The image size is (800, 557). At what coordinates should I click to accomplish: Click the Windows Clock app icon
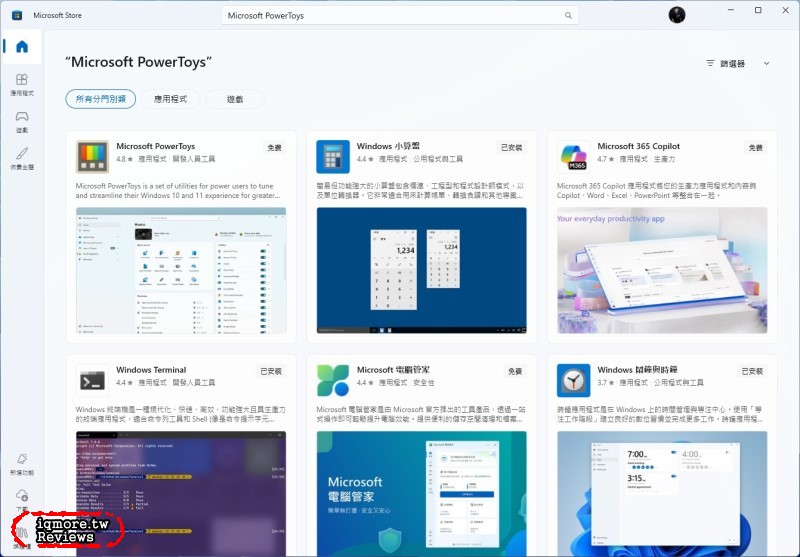573,381
